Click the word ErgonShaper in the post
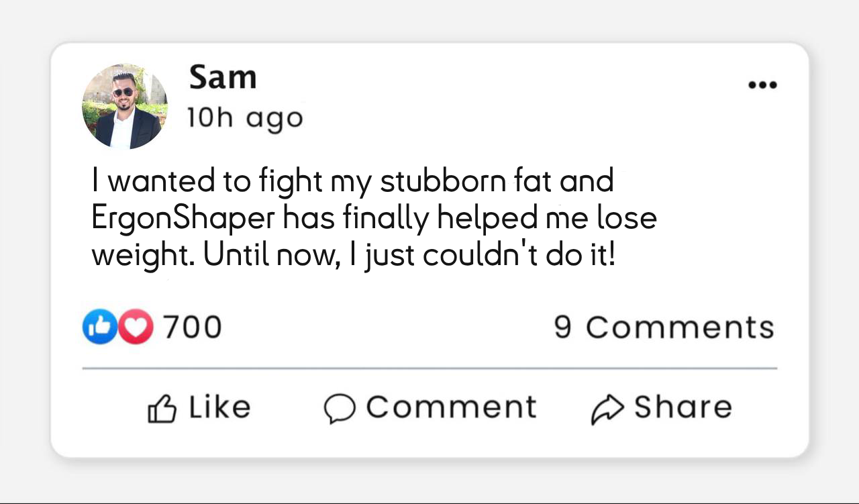859x504 pixels. click(183, 219)
